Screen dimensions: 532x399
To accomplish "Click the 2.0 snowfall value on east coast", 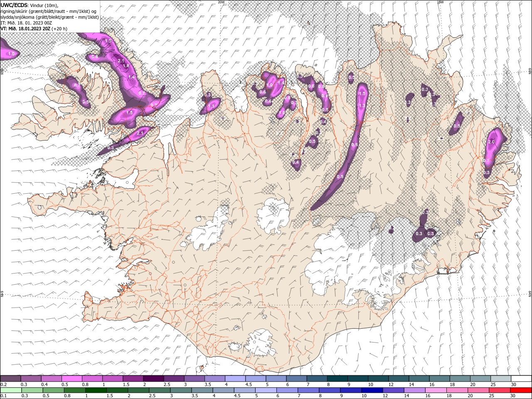I will click(x=491, y=142).
